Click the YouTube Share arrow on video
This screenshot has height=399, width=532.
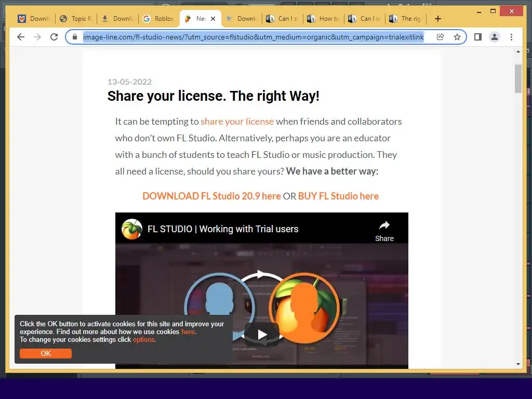point(384,231)
